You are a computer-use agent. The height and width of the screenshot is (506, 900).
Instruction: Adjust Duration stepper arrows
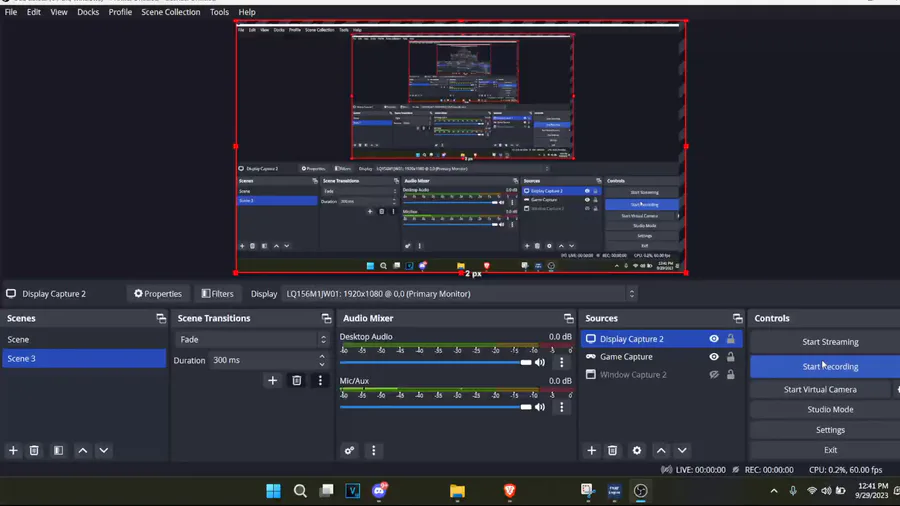[322, 360]
